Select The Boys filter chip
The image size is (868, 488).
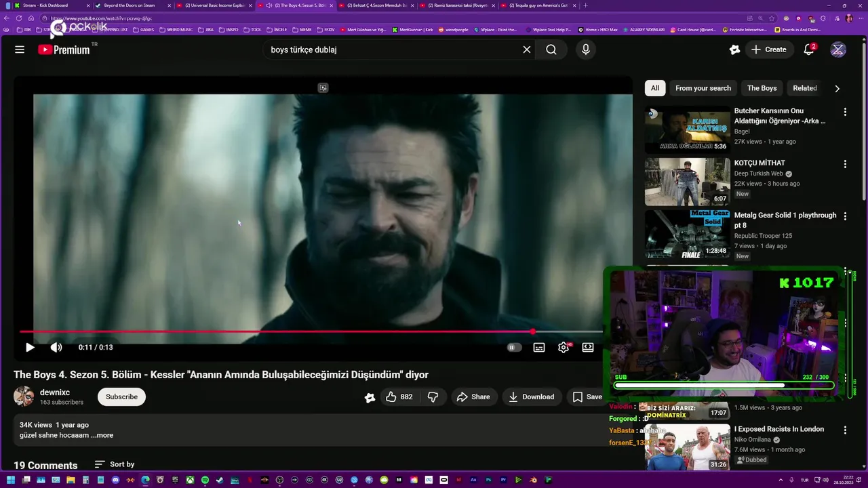[x=762, y=88]
